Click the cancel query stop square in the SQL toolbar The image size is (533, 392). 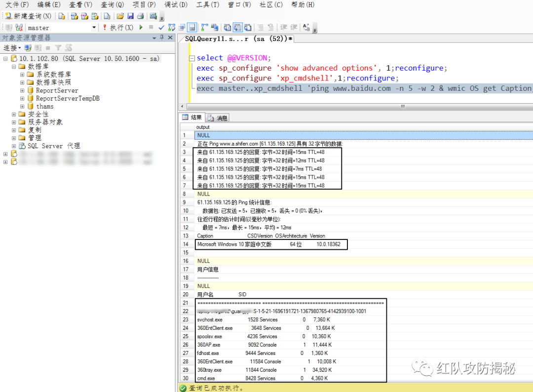(151, 27)
